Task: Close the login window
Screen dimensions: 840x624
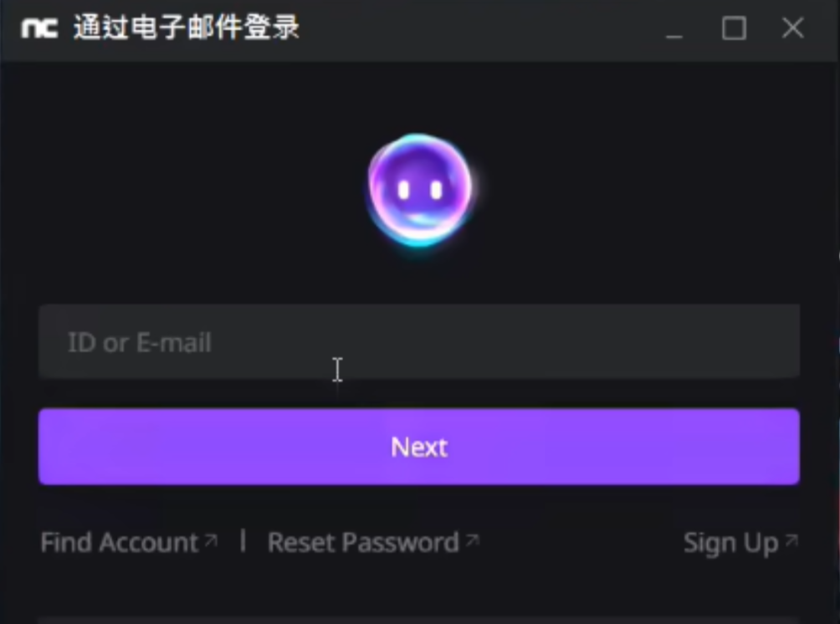Action: pos(793,28)
